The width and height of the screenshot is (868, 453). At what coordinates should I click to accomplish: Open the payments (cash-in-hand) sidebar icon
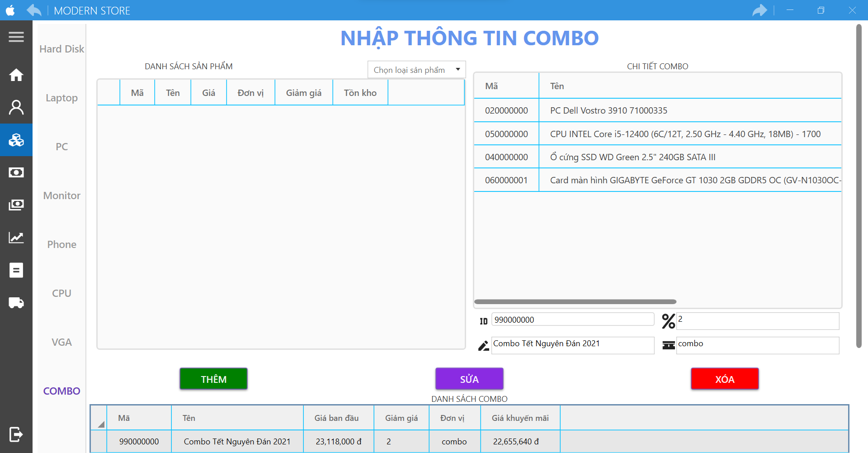16,205
